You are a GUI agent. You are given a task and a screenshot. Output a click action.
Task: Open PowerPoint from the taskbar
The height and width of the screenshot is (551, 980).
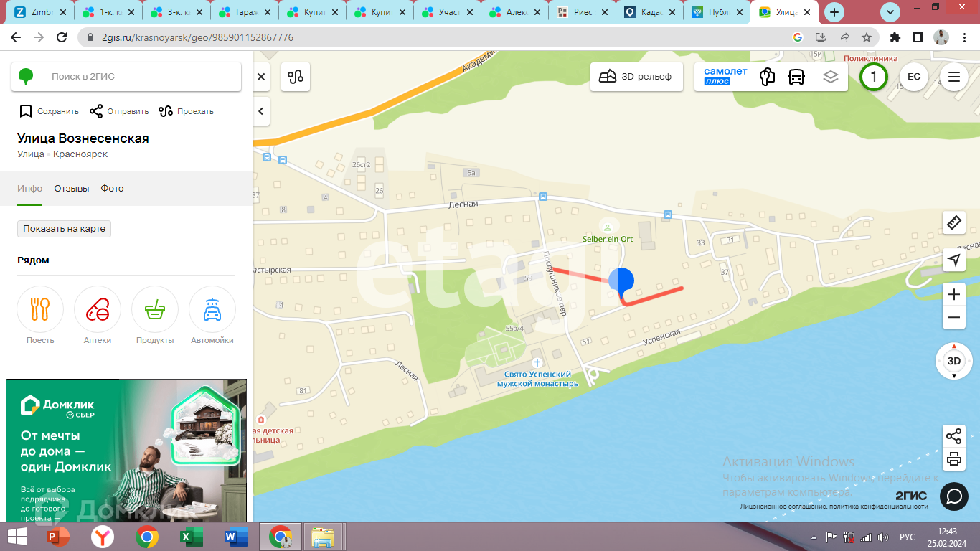[x=57, y=537]
